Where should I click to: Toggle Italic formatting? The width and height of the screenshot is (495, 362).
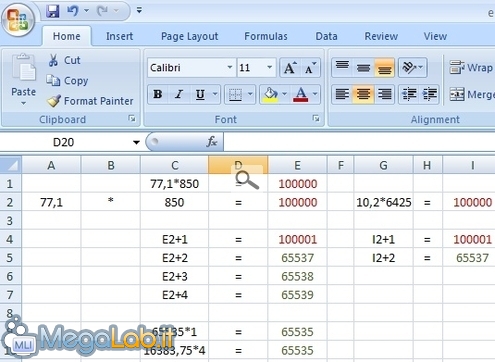(x=179, y=94)
